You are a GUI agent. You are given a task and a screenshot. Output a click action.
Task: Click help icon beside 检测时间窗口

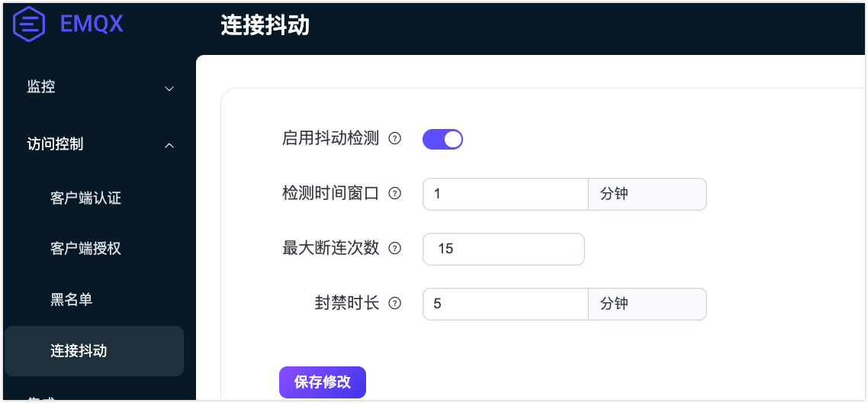coord(395,194)
